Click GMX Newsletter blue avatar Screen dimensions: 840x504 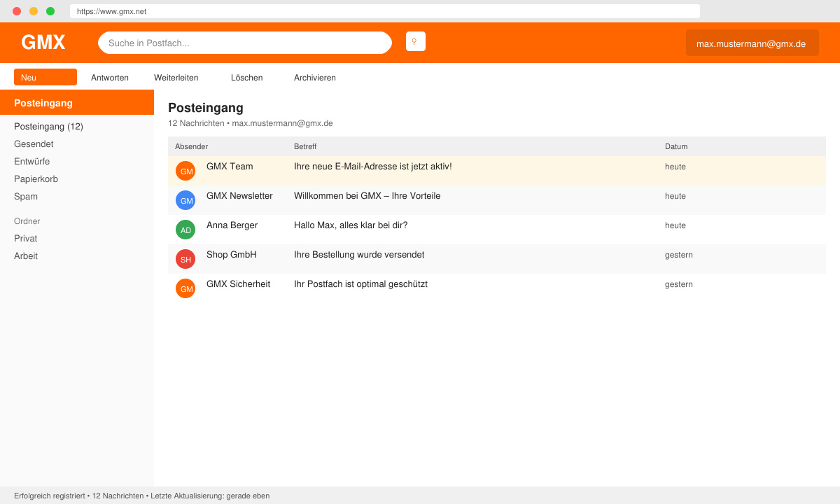click(x=185, y=200)
